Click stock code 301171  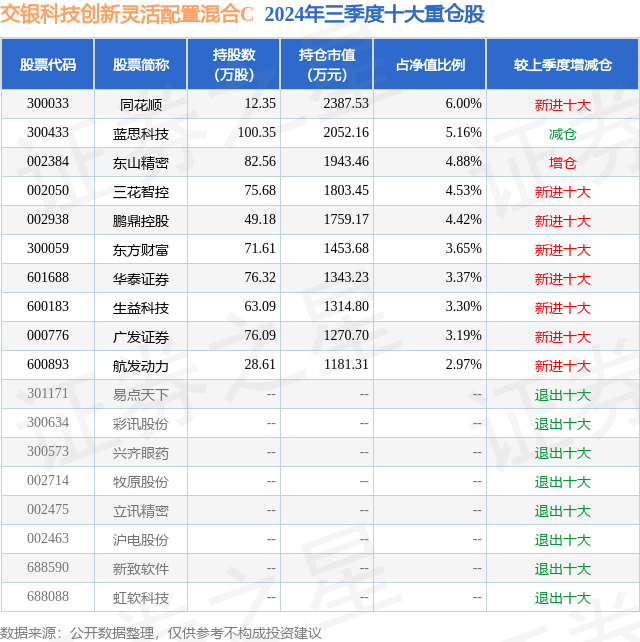[48, 394]
